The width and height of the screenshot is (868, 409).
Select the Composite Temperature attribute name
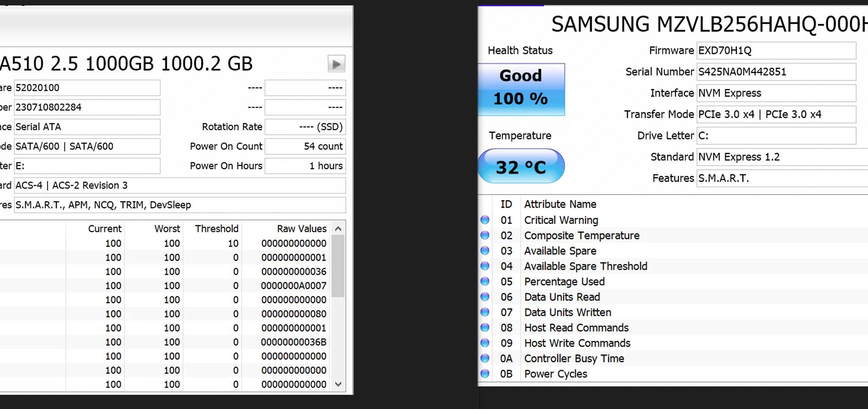tap(582, 235)
